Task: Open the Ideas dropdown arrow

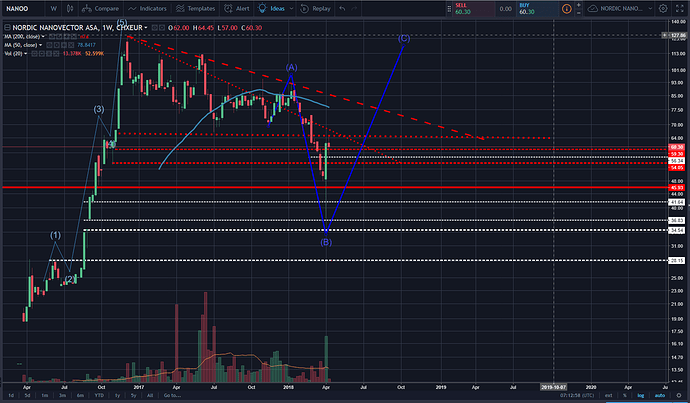Action: point(291,8)
